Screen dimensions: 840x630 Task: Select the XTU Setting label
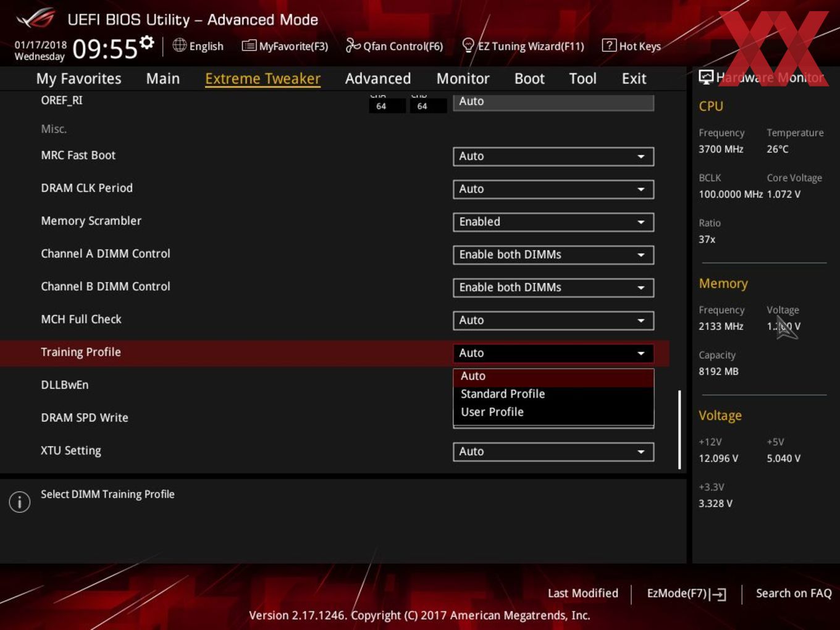(x=71, y=450)
